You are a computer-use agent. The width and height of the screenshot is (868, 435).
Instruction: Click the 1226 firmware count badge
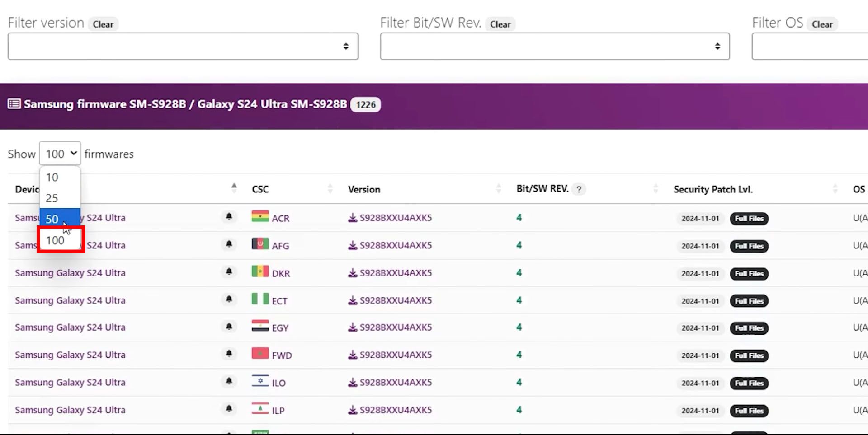pos(366,105)
